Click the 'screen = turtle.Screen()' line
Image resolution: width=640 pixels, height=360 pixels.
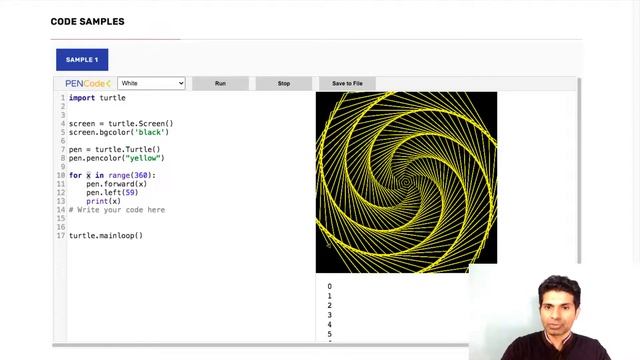121,123
